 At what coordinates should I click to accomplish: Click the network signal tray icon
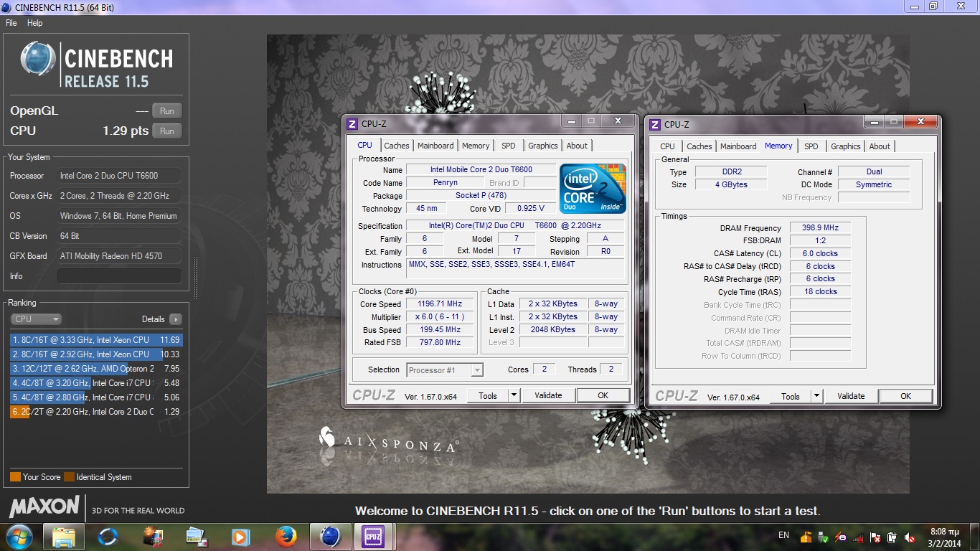[x=858, y=537]
